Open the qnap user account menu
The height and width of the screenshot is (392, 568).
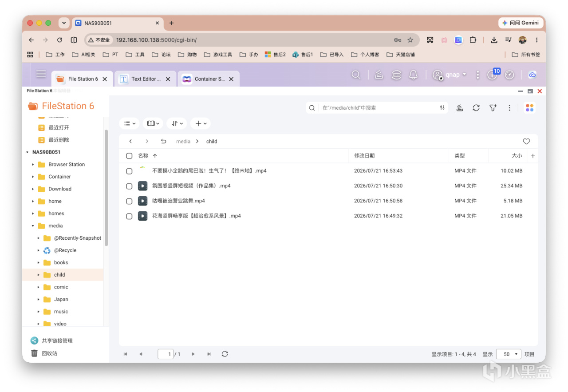(450, 75)
